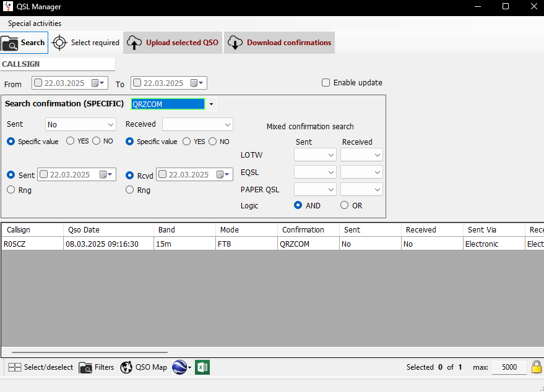Sort by the Sent Via column header
Image resolution: width=544 pixels, height=392 pixels.
(494, 230)
